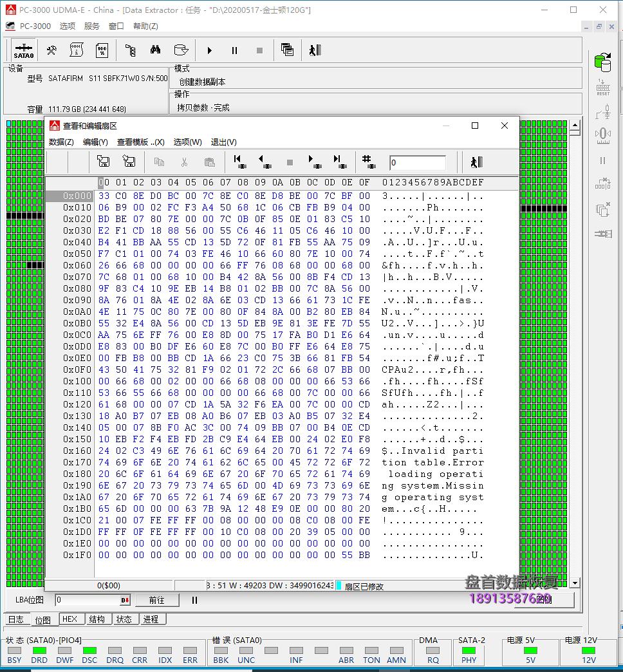This screenshot has width=623, height=672.
Task: Jump to first sector navigation icon
Action: click(240, 162)
